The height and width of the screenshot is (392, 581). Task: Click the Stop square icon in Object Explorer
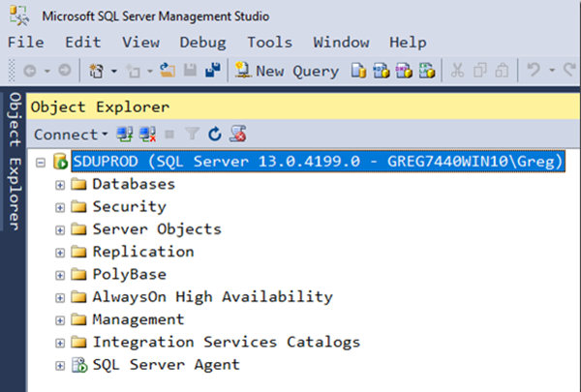[x=169, y=135]
